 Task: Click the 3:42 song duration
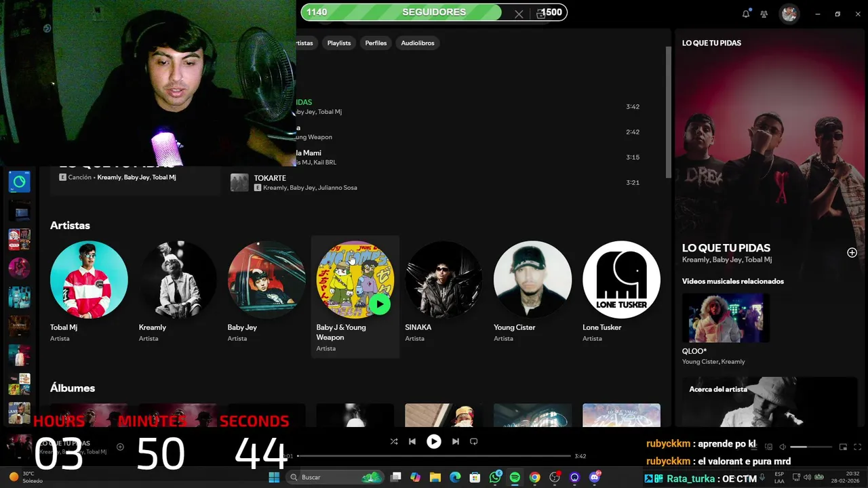(633, 106)
